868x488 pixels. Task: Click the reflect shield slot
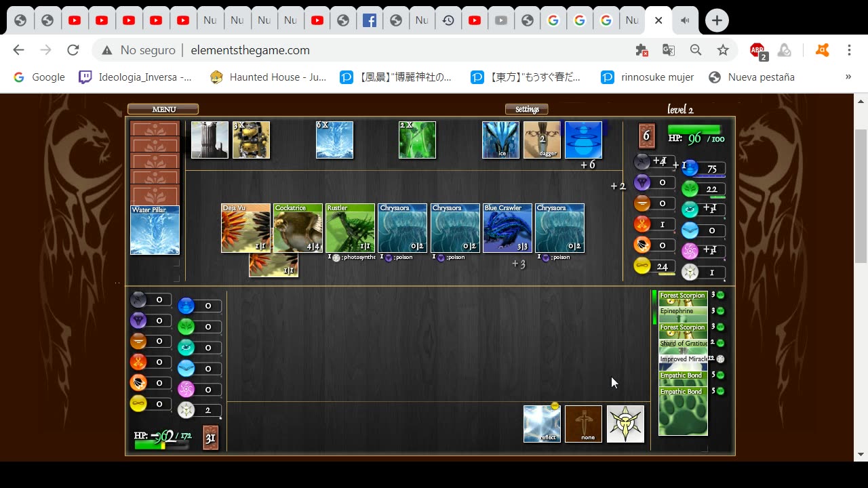click(542, 424)
